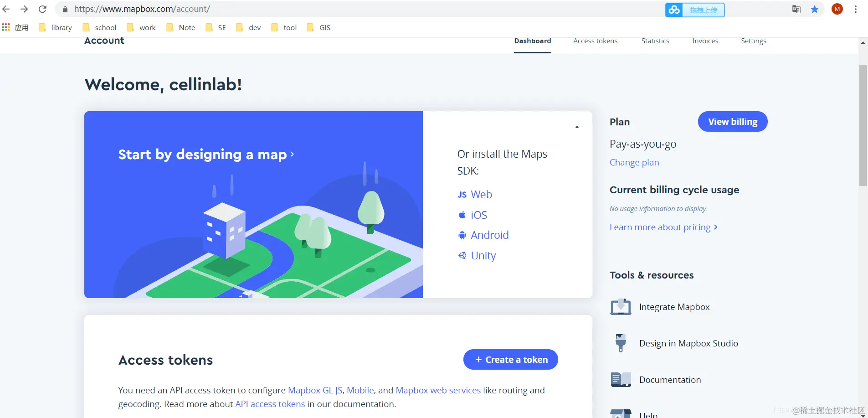Open the dev bookmark folder

coord(248,27)
